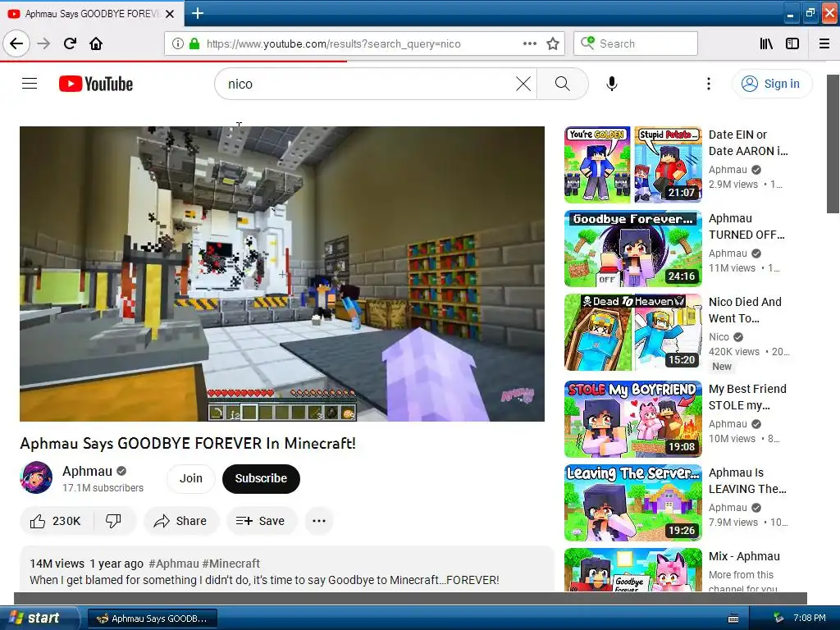Go back with the browser back arrow

point(16,43)
